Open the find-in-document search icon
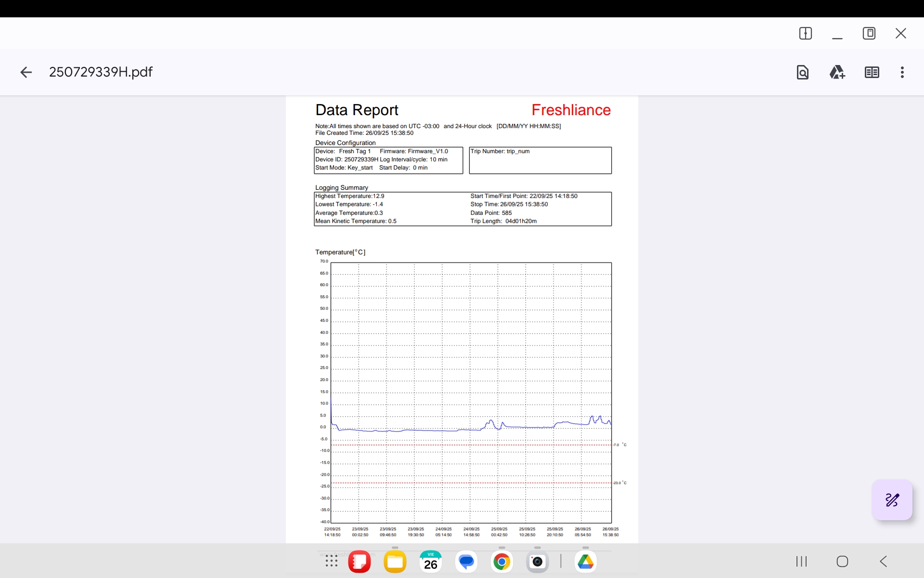 pyautogui.click(x=802, y=72)
